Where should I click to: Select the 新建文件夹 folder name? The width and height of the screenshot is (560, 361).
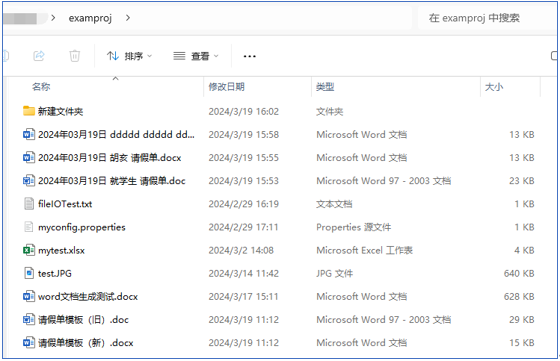[60, 111]
